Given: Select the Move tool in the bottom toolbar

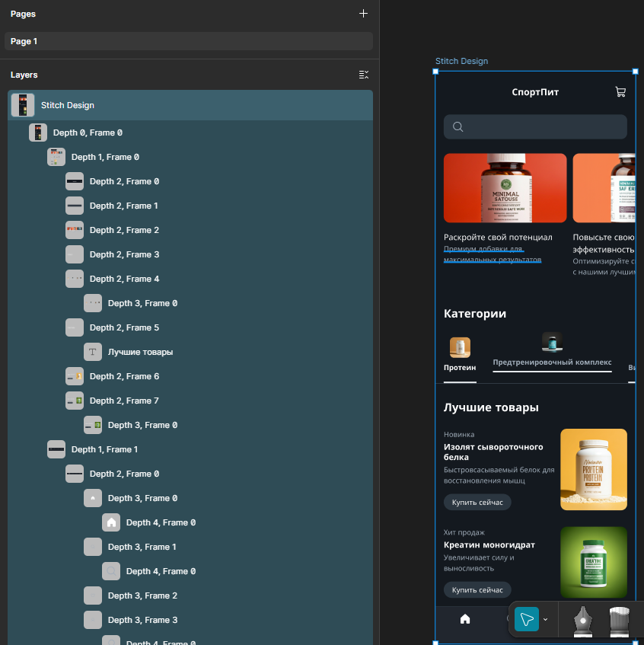Looking at the screenshot, I should tap(526, 619).
